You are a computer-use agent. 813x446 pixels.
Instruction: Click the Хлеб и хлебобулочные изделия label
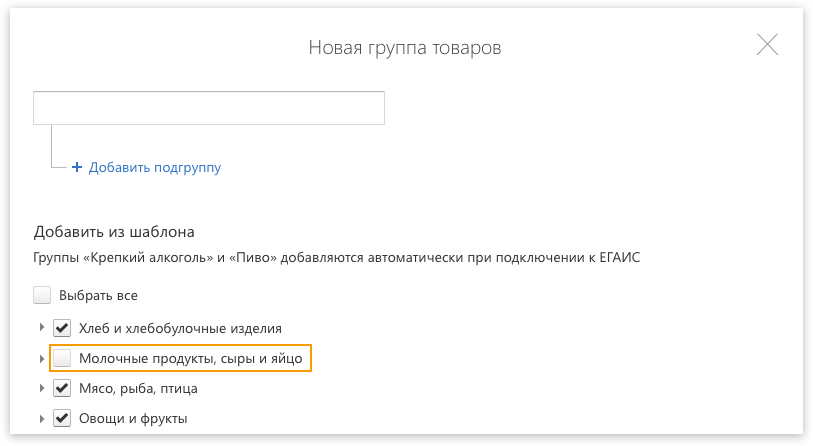point(180,328)
